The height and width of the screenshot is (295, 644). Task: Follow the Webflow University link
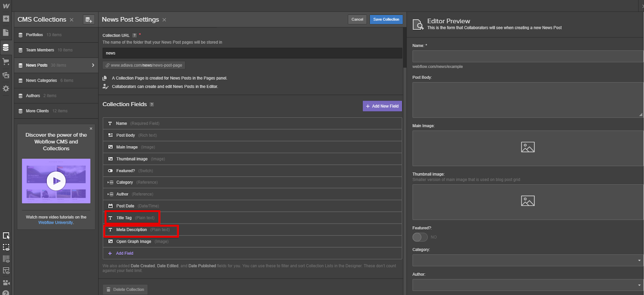(x=56, y=223)
